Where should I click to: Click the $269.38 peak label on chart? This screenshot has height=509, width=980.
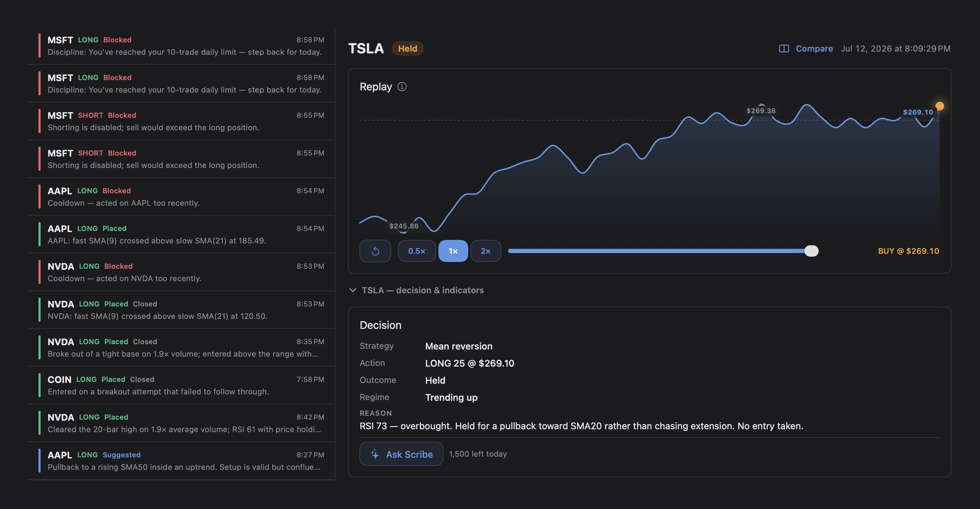pos(761,111)
